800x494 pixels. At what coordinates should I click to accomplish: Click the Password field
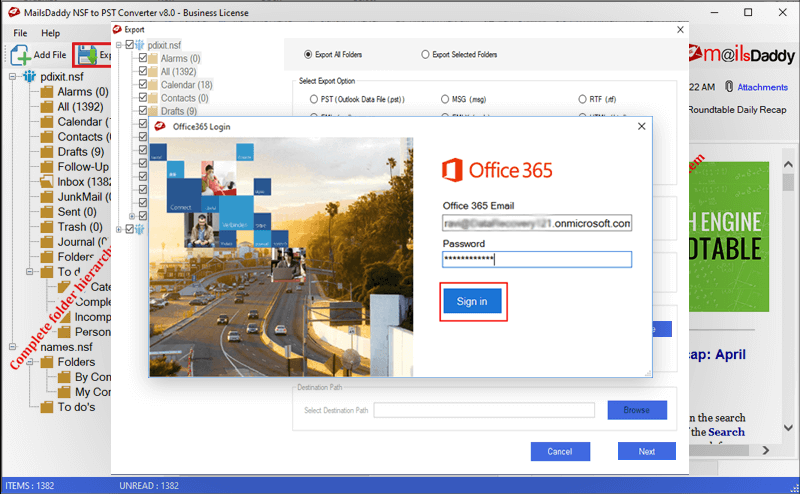pyautogui.click(x=537, y=259)
